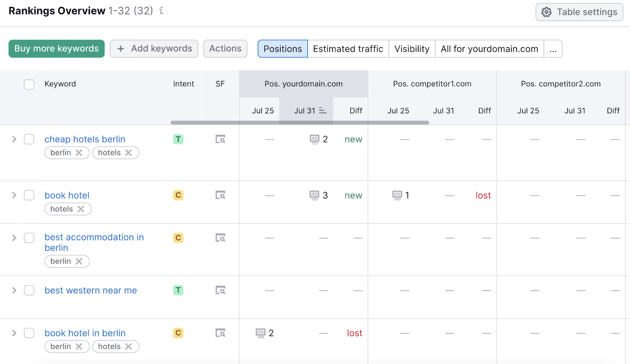Click the info icon beside Rankings Overview

(x=161, y=11)
